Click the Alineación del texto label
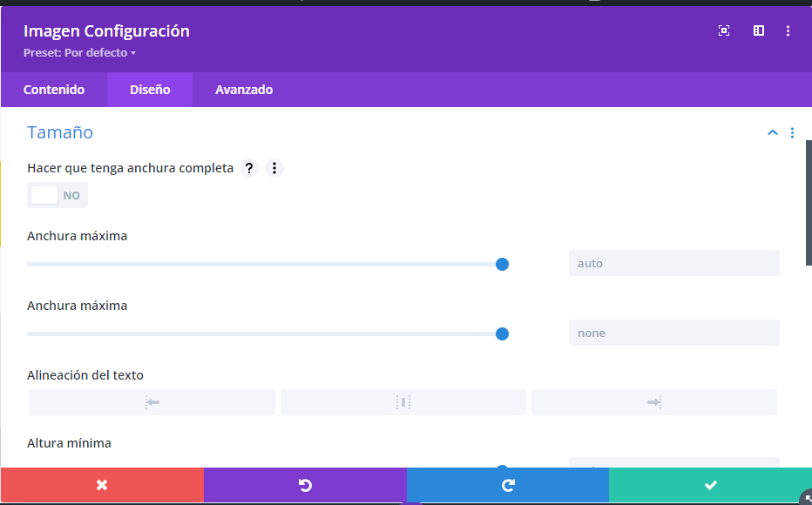 tap(85, 375)
